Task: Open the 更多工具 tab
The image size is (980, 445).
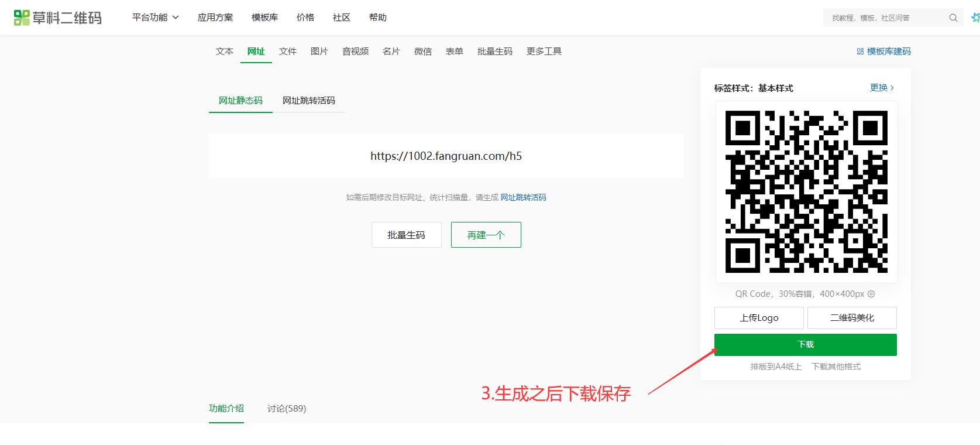Action: [x=544, y=52]
